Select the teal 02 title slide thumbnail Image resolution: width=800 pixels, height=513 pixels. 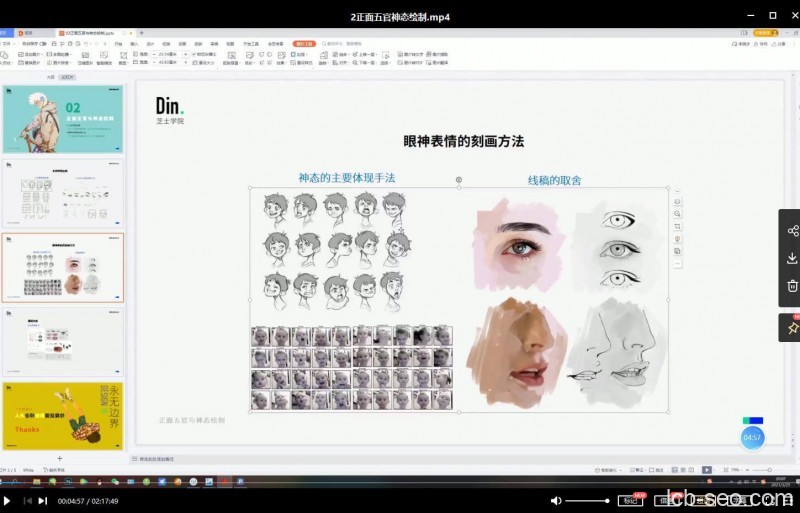coord(63,119)
